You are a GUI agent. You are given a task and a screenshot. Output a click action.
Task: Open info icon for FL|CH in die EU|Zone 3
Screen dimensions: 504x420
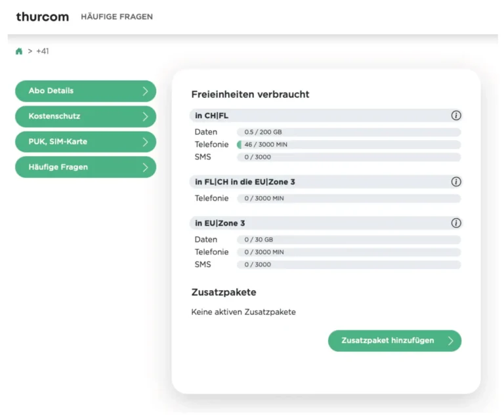[456, 182]
